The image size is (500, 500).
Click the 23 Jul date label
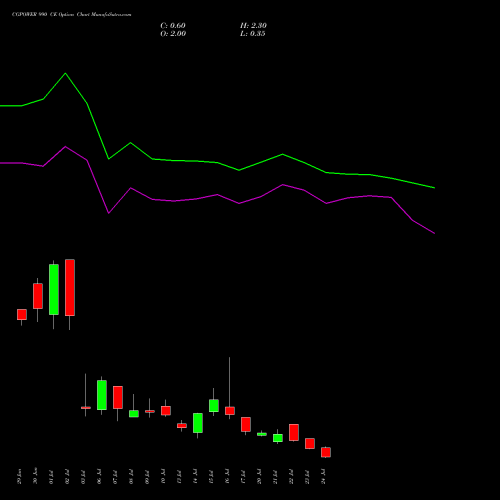coord(307,476)
